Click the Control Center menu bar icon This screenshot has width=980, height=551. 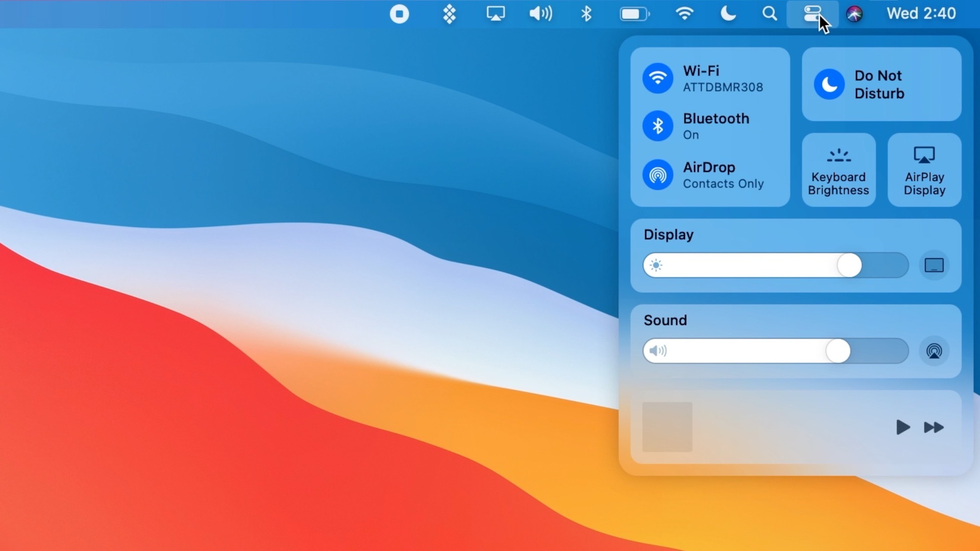(x=811, y=13)
